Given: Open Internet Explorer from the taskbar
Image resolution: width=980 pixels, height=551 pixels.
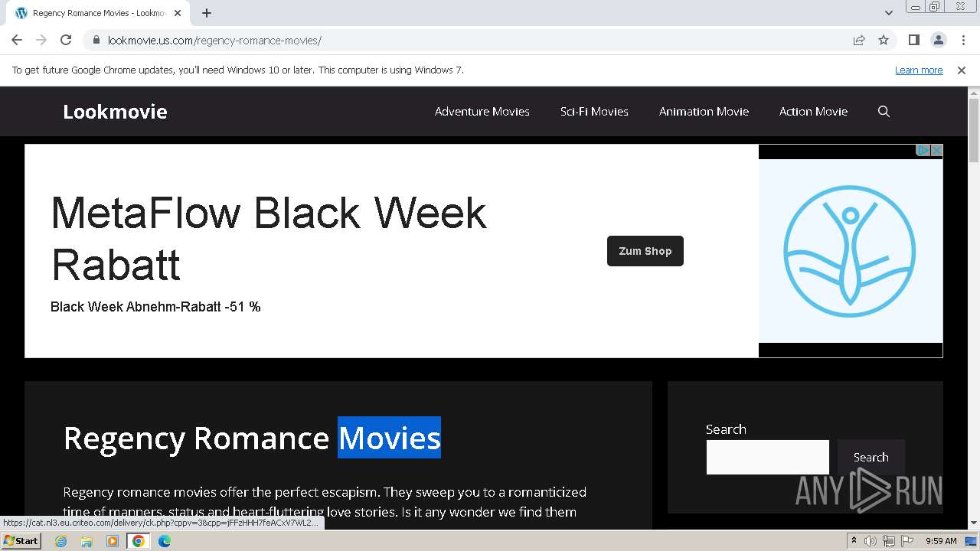Looking at the screenshot, I should (60, 541).
